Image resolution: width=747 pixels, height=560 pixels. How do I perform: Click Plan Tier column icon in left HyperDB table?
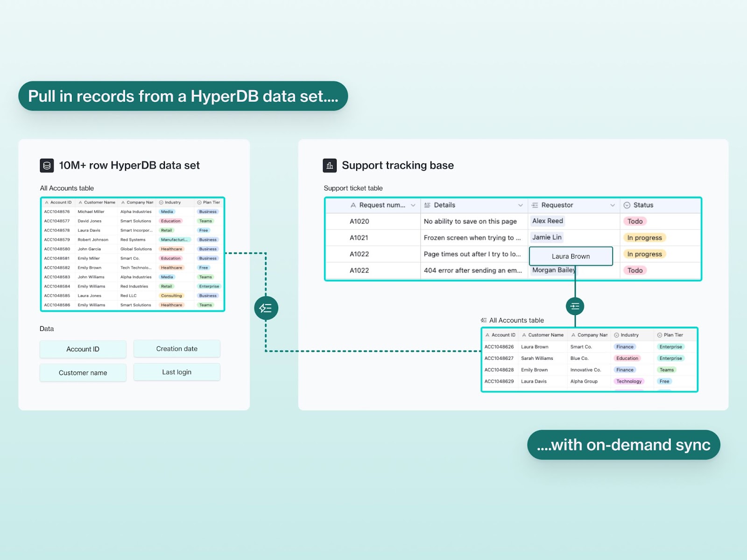[x=199, y=203]
